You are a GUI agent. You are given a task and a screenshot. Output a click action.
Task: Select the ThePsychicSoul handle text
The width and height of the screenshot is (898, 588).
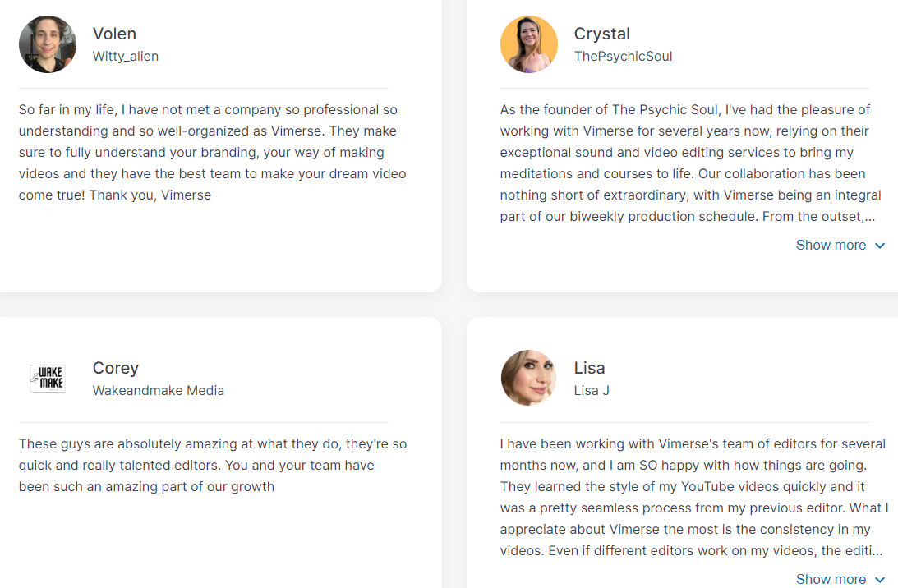(x=623, y=56)
